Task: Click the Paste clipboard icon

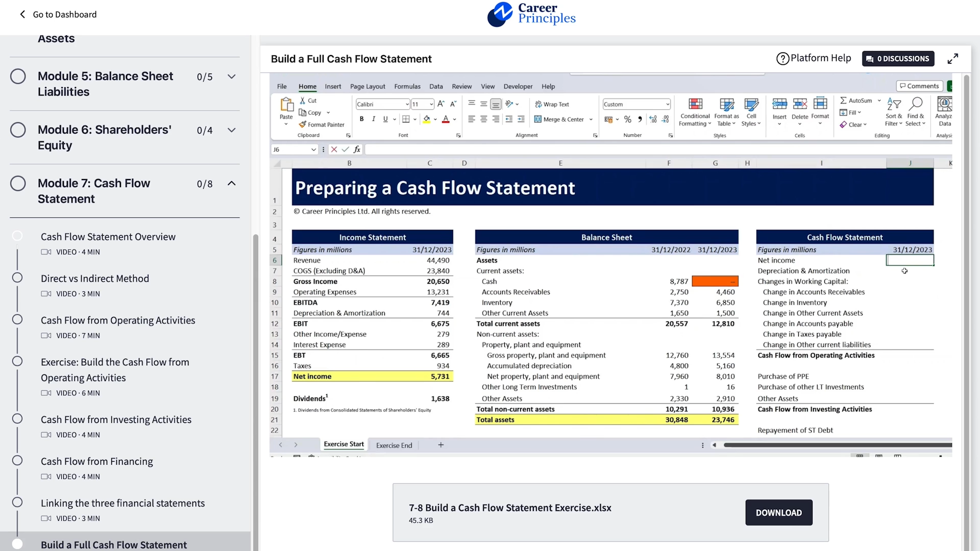Action: click(286, 105)
